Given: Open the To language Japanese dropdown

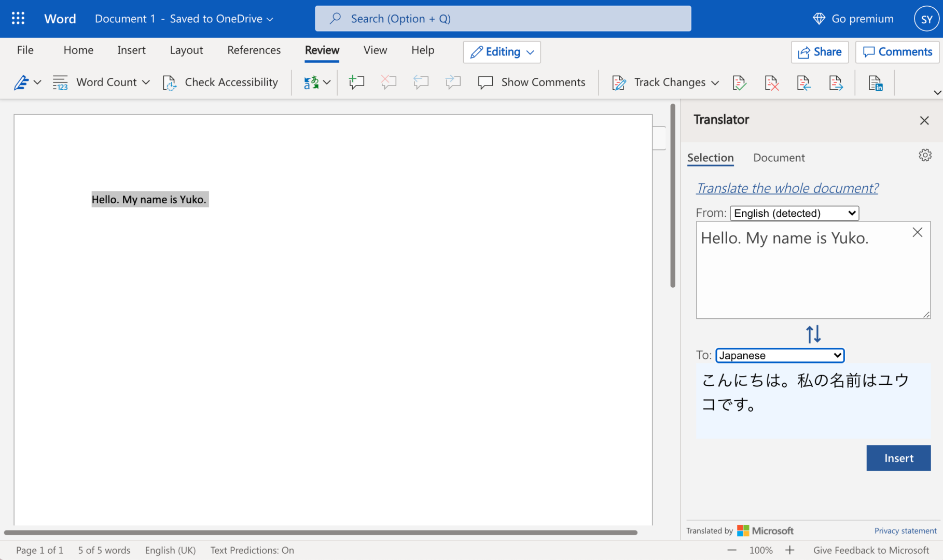Looking at the screenshot, I should [x=780, y=355].
